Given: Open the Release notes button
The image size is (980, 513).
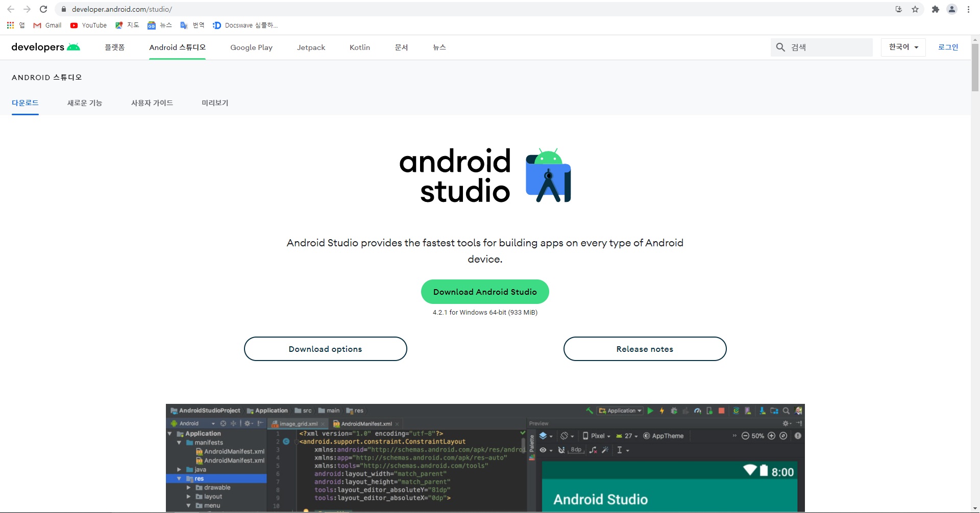Looking at the screenshot, I should click(645, 349).
